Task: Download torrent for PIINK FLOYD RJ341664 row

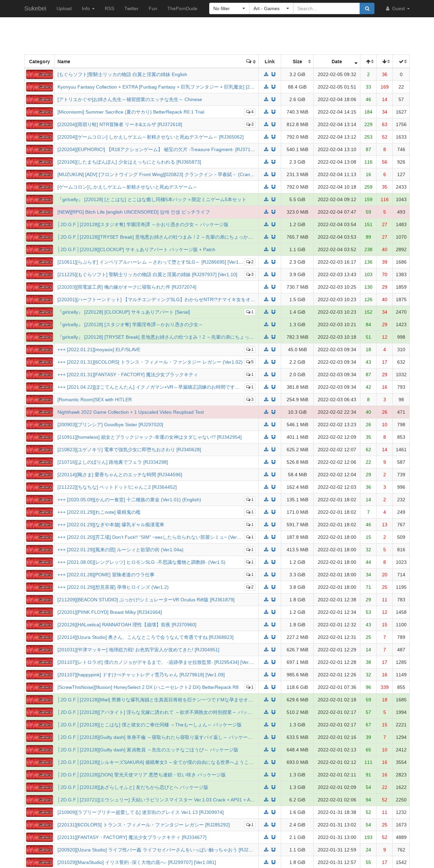Action: tap(266, 612)
